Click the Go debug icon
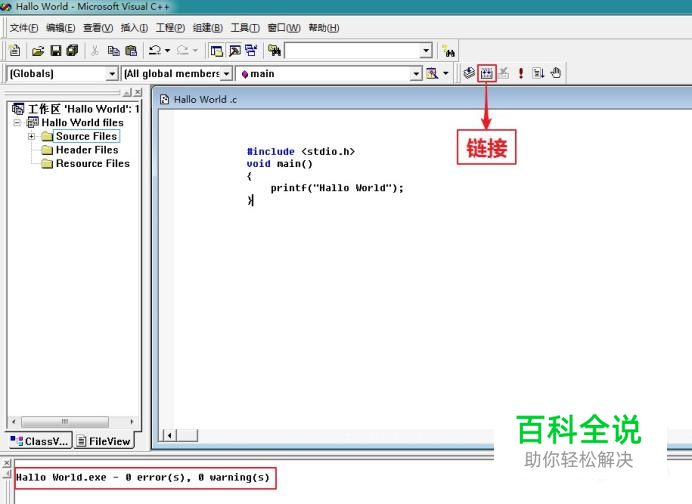Image resolution: width=692 pixels, height=504 pixels. (538, 73)
